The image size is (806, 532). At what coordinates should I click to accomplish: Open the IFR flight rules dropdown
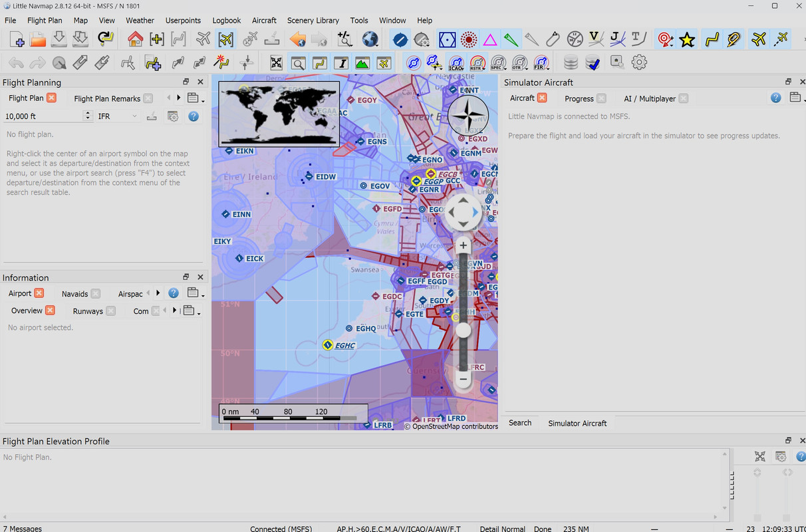(x=117, y=116)
